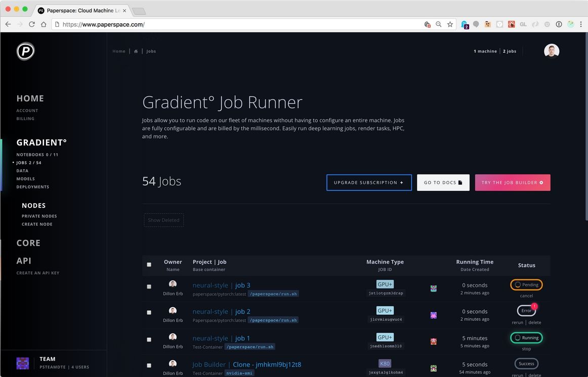
Task: Click the browser forward arrow
Action: (20, 24)
